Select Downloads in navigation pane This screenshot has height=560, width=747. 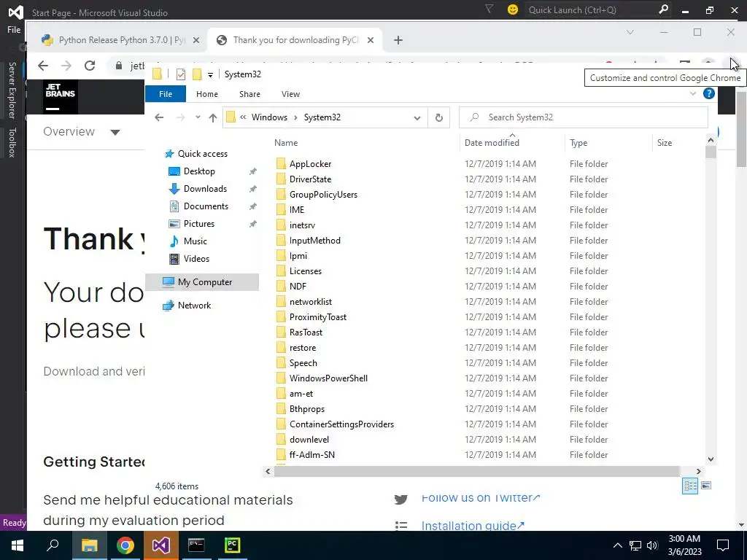click(x=205, y=189)
